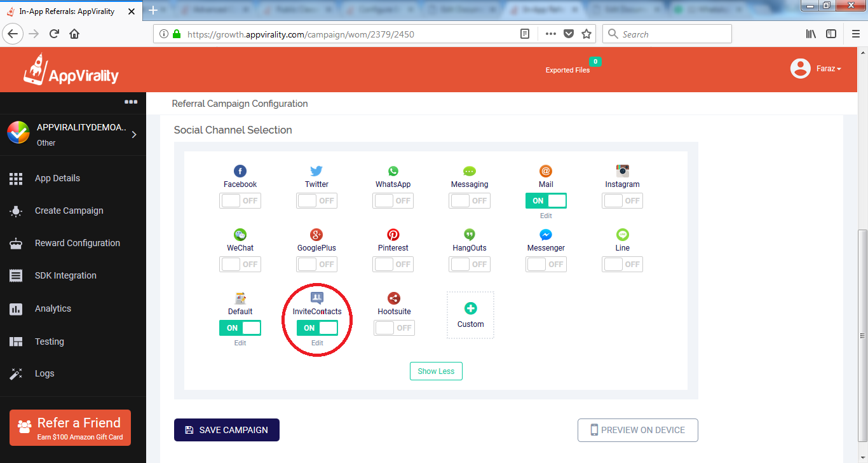Viewport: 868px width, 463px height.
Task: Open the Faraz user dropdown
Action: [816, 69]
